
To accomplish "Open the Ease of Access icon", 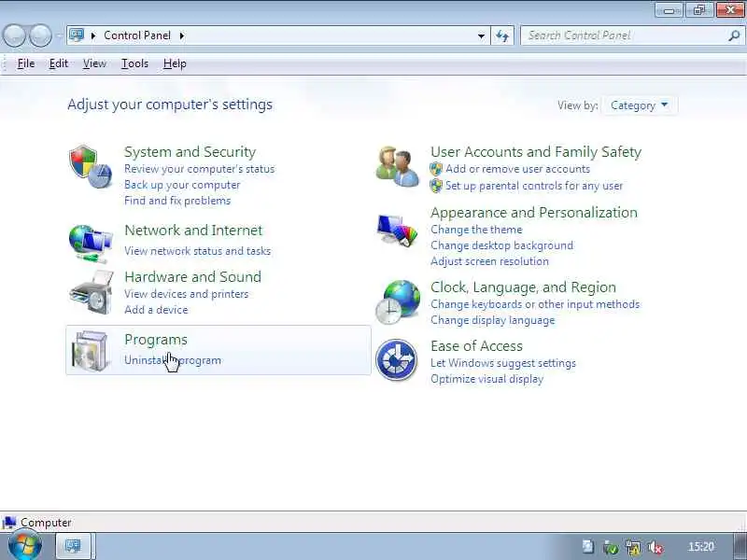I will 396,360.
